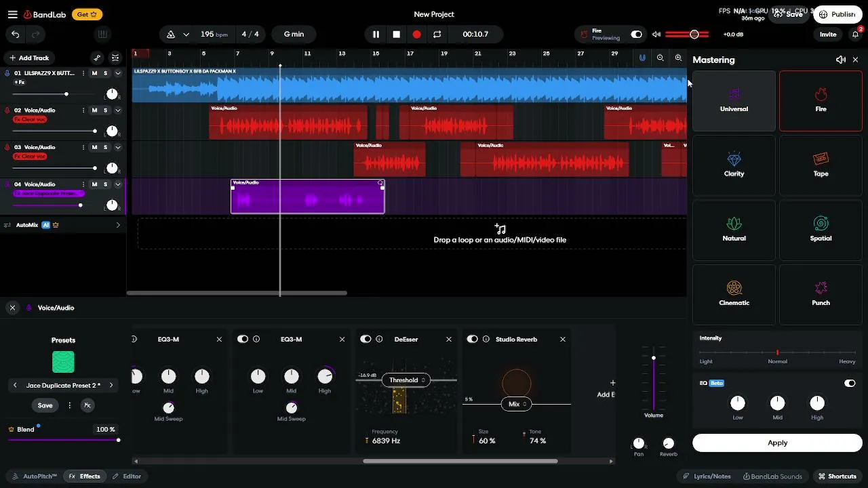Switch to the Effects tab
The image size is (868, 488).
(x=85, y=476)
